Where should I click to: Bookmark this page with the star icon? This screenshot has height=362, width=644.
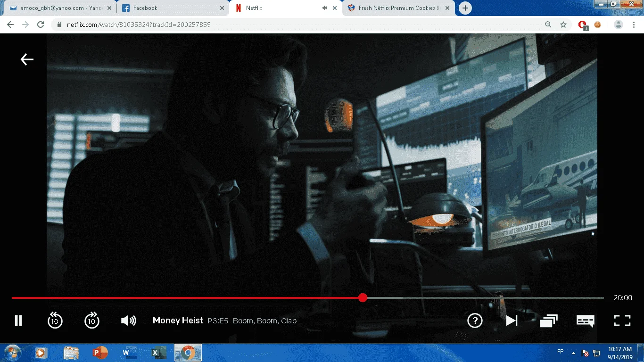coord(563,25)
